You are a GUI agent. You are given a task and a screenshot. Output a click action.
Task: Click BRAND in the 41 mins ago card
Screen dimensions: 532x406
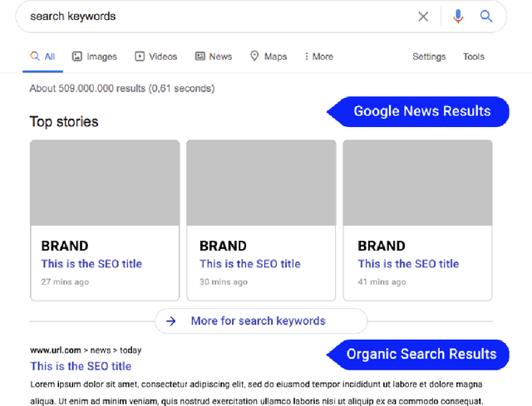(382, 246)
